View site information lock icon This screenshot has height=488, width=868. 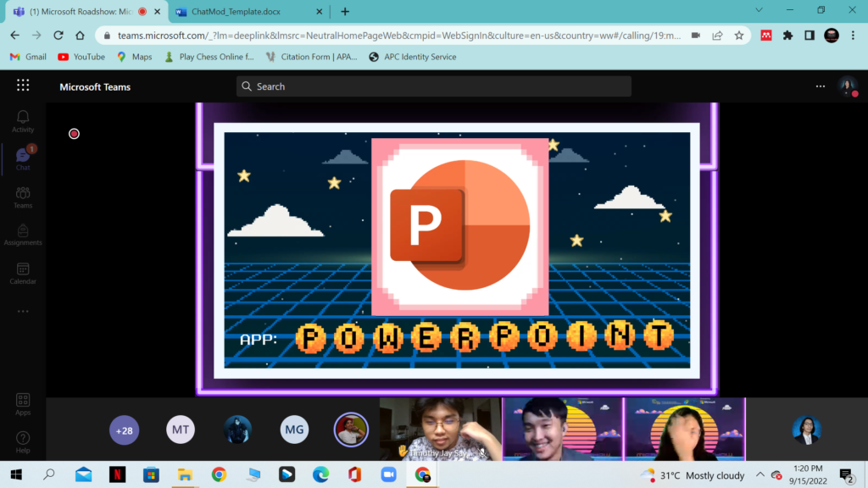click(x=107, y=36)
